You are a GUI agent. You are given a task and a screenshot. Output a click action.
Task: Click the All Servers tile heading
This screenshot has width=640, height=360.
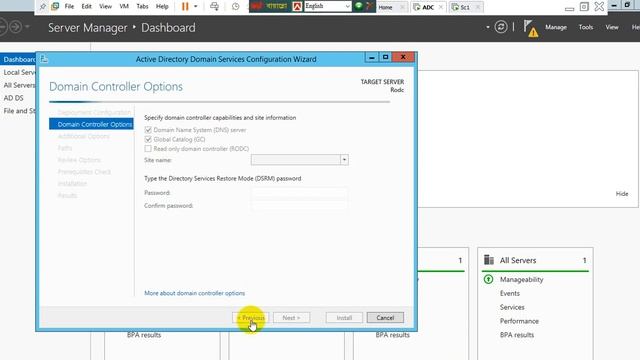point(518,260)
